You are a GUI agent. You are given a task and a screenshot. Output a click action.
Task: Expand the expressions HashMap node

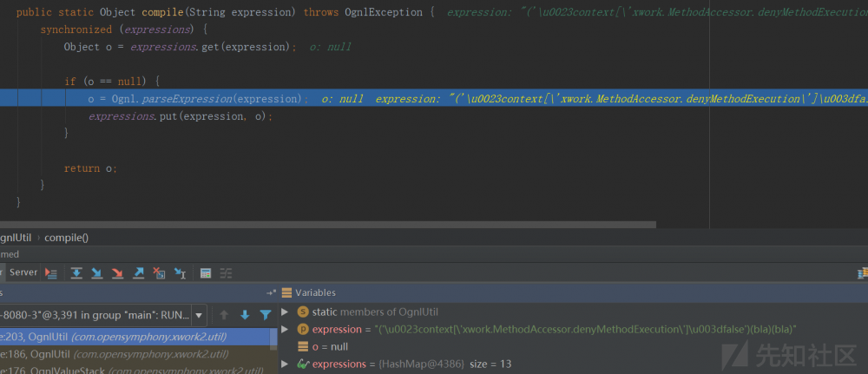pos(285,364)
